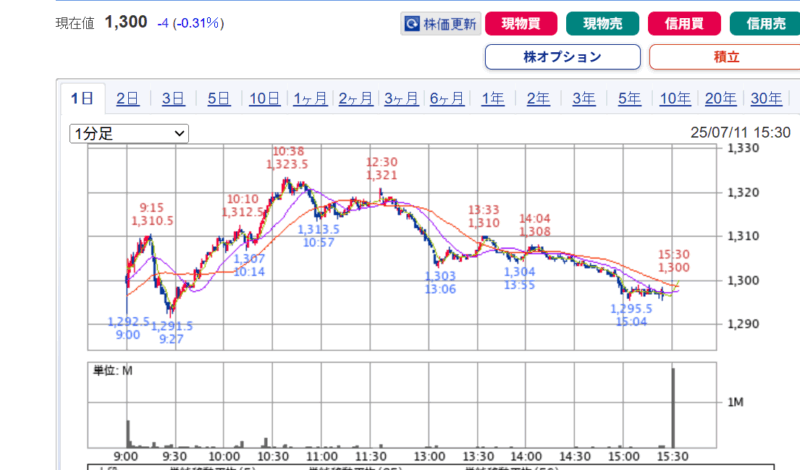Switch to the 2日 chart tab
This screenshot has height=470, width=800.
click(x=128, y=98)
